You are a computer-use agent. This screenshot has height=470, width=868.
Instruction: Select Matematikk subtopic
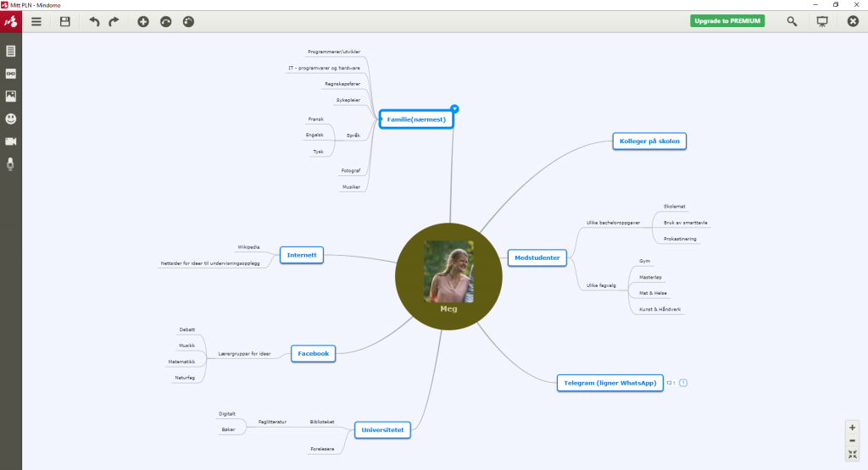tap(181, 362)
